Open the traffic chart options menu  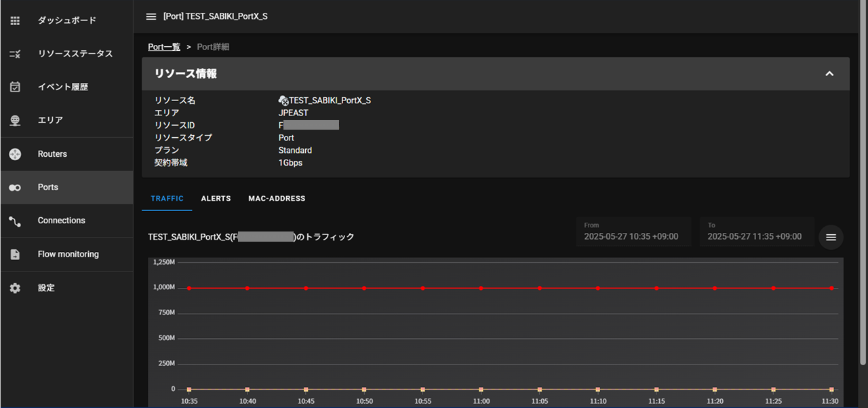click(831, 237)
